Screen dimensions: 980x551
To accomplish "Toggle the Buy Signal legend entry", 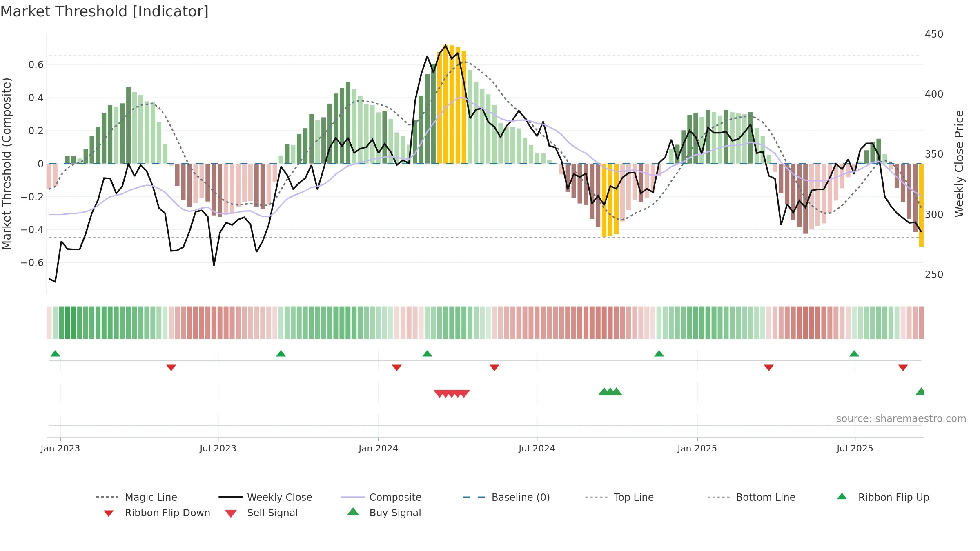I will [x=384, y=513].
